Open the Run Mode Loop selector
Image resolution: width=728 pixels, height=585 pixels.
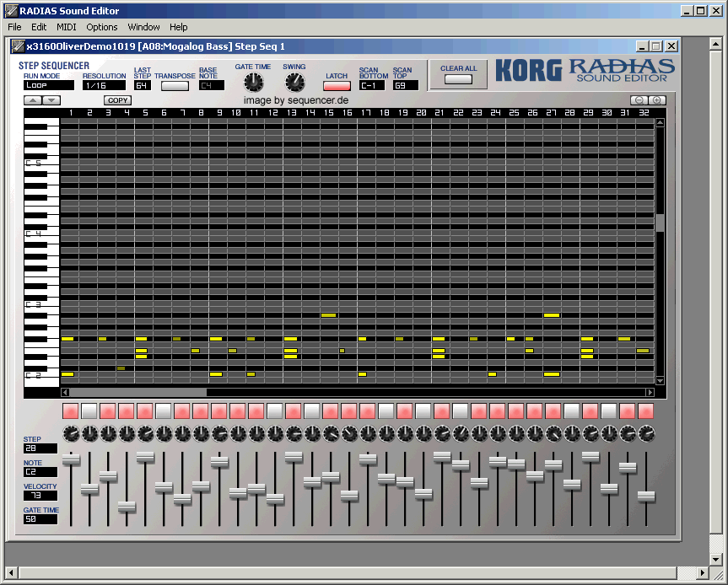[x=49, y=85]
